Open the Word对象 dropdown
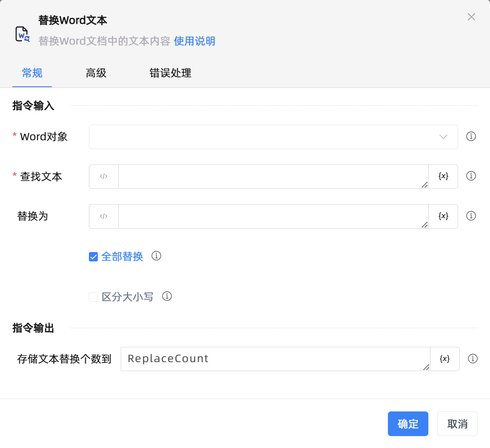The height and width of the screenshot is (448, 490). (273, 137)
